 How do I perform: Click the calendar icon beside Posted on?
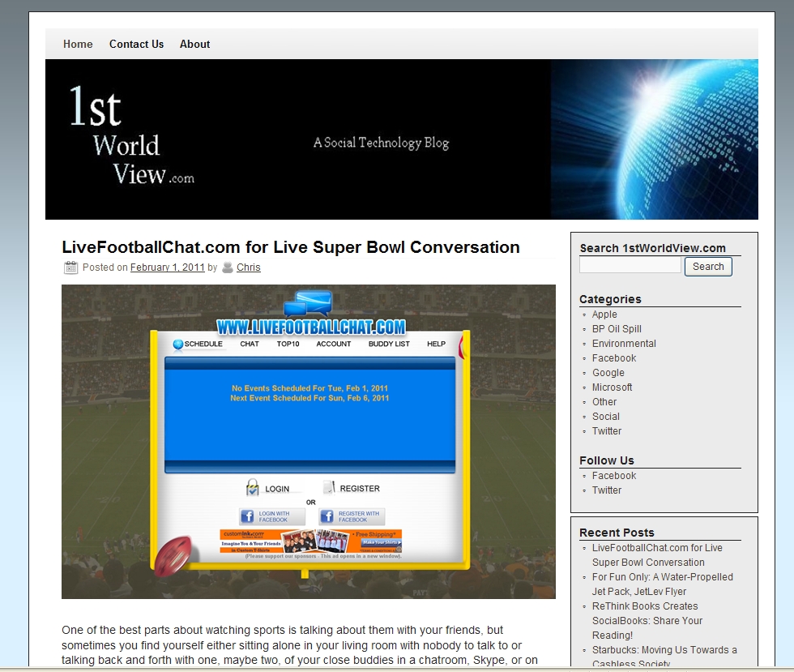point(70,267)
